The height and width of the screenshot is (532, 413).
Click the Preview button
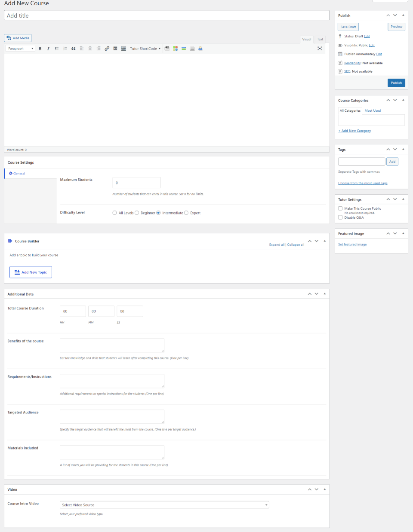pos(397,27)
